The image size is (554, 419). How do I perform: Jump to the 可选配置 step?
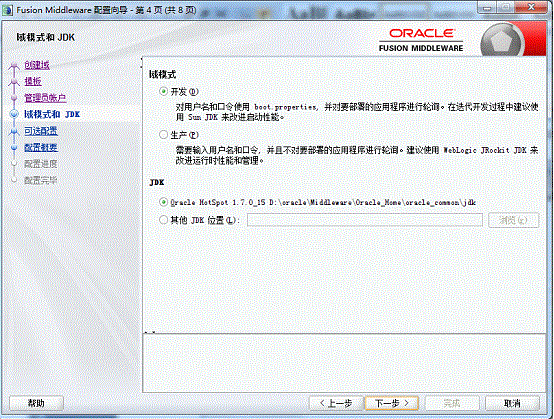pyautogui.click(x=41, y=131)
